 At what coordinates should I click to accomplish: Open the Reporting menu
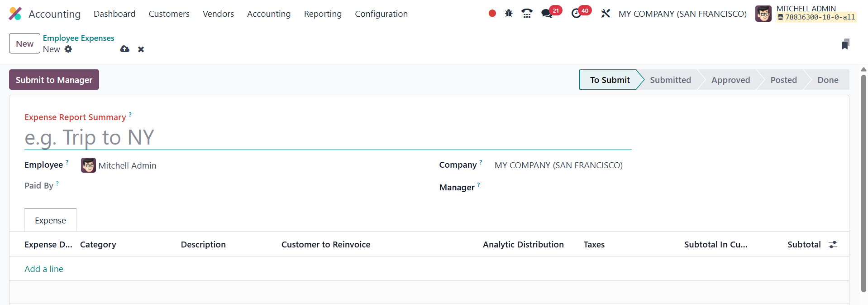(323, 14)
